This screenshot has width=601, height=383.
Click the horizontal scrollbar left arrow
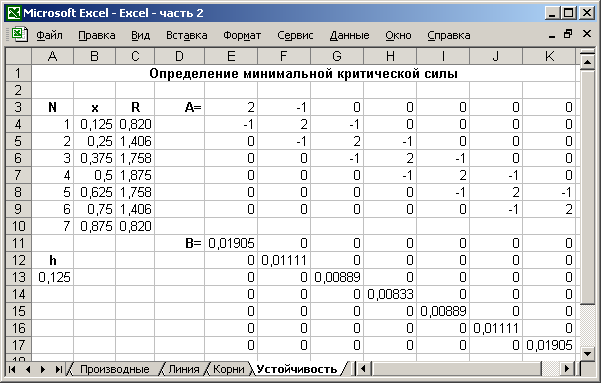pos(363,370)
